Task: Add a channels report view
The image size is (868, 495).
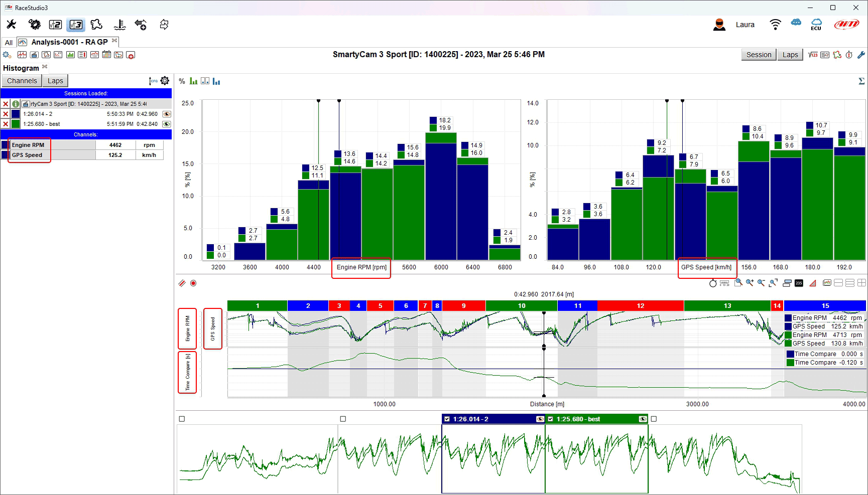Action: click(x=82, y=55)
